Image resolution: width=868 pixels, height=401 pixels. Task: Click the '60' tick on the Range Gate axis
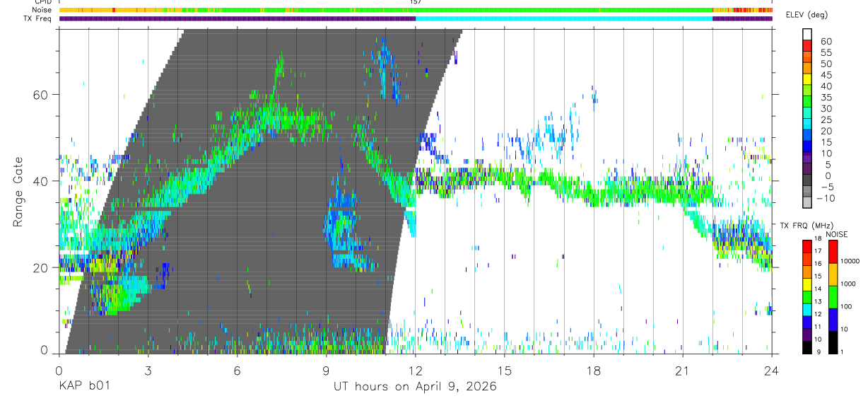point(41,94)
